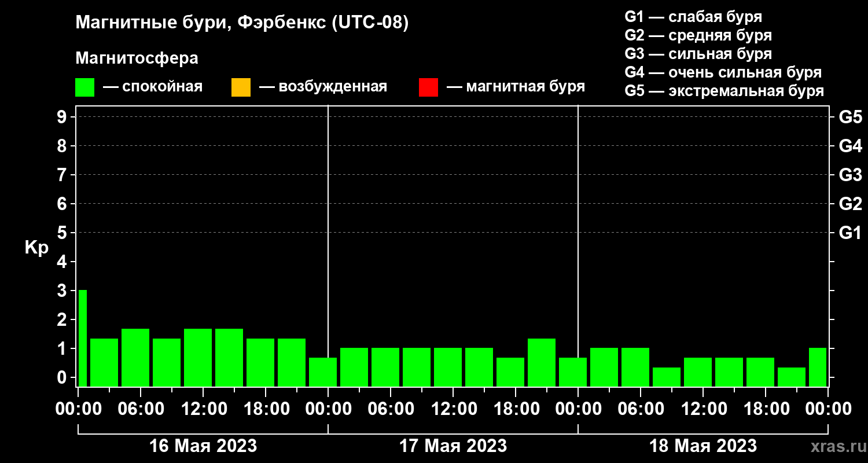
Task: Click the final half bar ending 18 May
Action: point(818,367)
